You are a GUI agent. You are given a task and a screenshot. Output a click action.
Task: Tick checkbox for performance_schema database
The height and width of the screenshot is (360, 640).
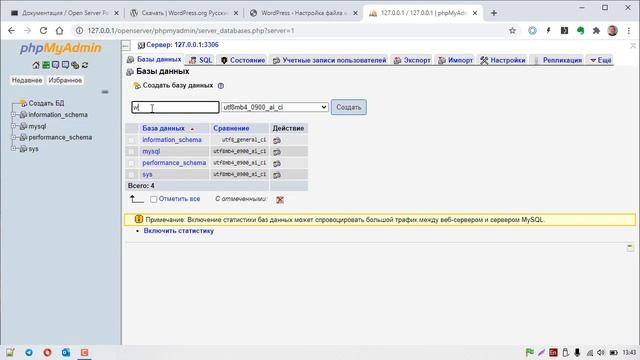pos(131,163)
